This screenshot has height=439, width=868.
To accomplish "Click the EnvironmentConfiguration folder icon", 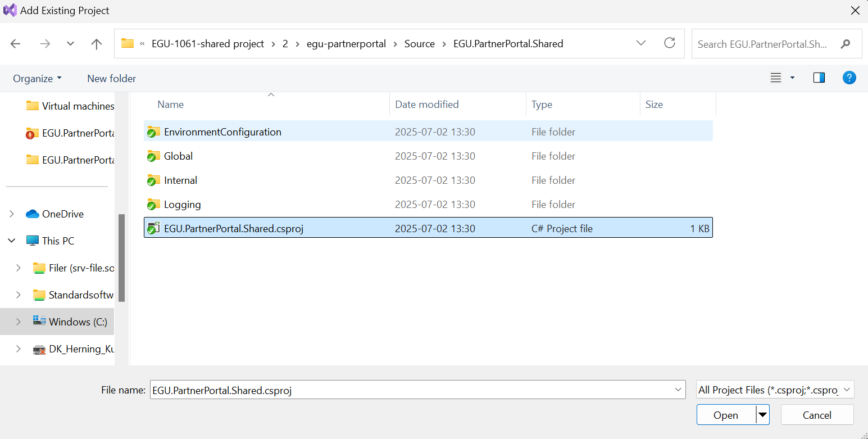I will [153, 132].
